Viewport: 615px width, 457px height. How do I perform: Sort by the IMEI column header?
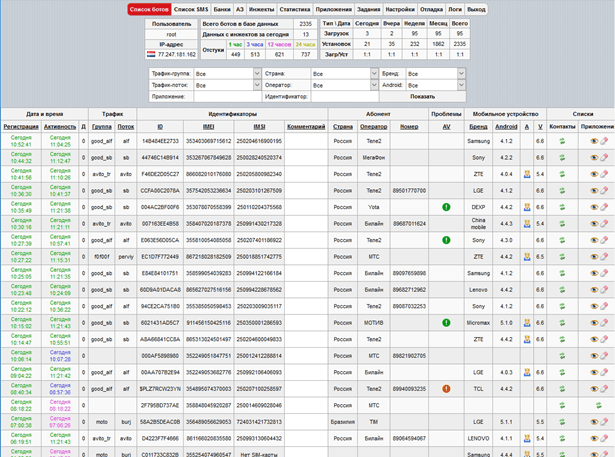pos(208,127)
